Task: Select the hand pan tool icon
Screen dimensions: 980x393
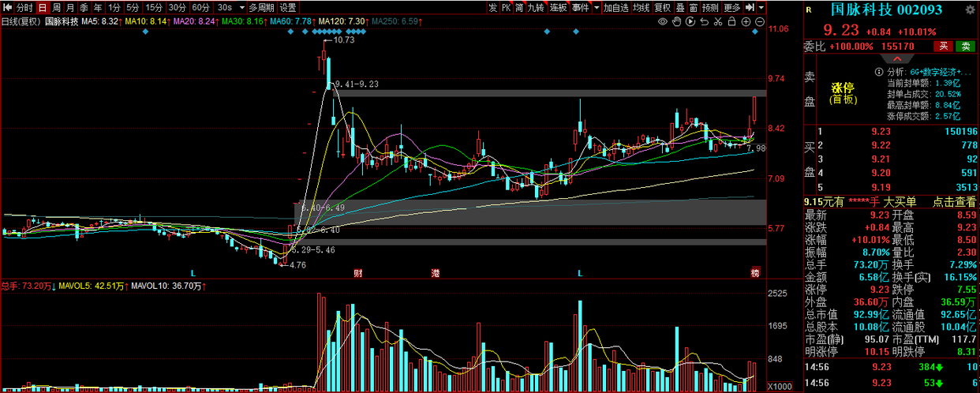Action: [x=676, y=21]
